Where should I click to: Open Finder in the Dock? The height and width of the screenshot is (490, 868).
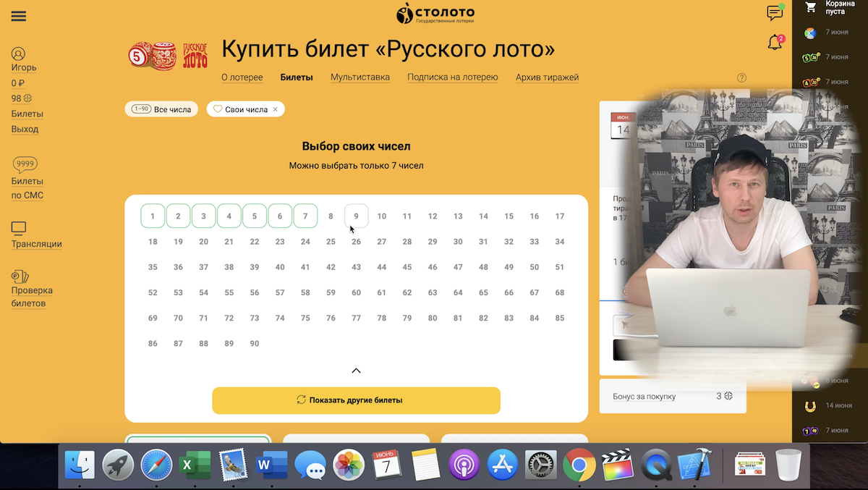point(80,464)
